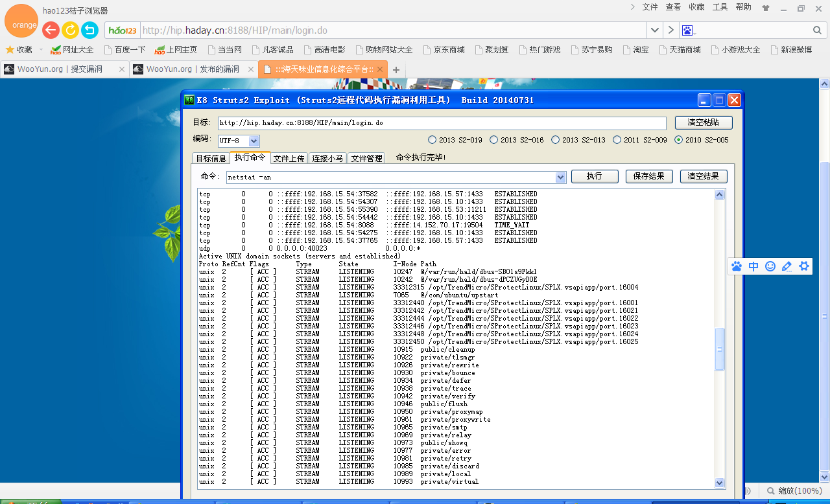Switch to the 文件管理 tab
The width and height of the screenshot is (830, 504).
coord(367,158)
